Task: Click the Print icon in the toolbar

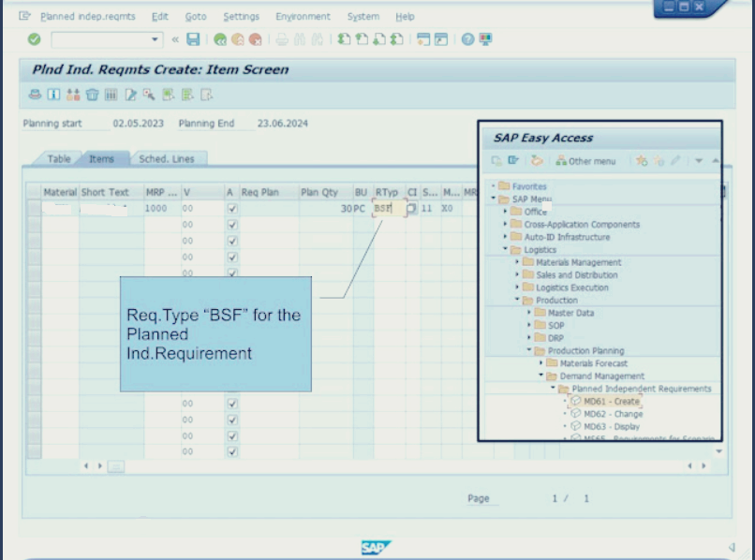Action: click(x=282, y=39)
